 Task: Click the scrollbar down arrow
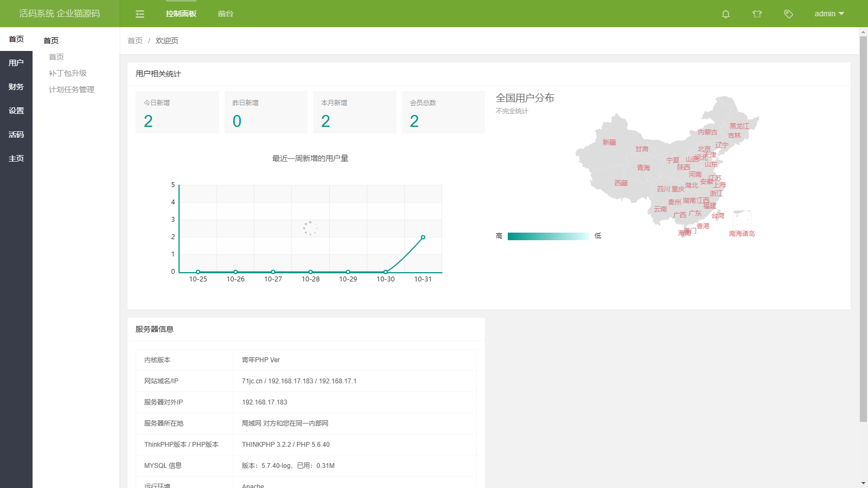863,483
